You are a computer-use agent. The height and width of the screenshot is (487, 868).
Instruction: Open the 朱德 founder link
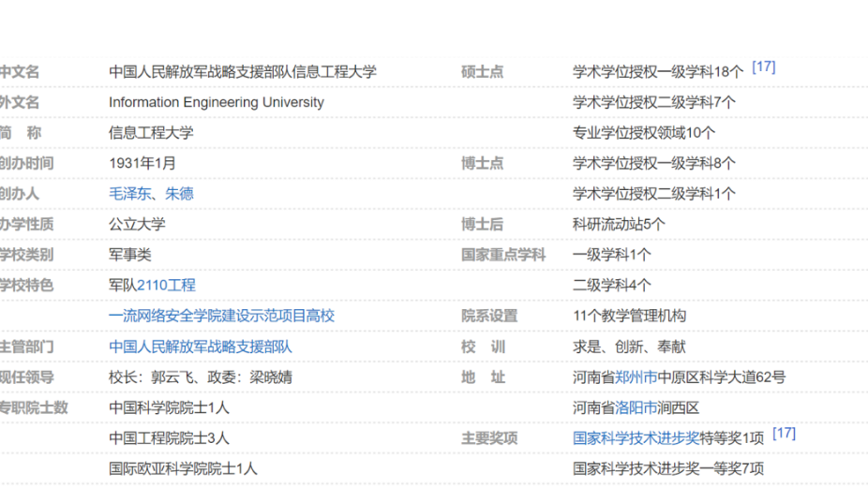click(x=179, y=194)
